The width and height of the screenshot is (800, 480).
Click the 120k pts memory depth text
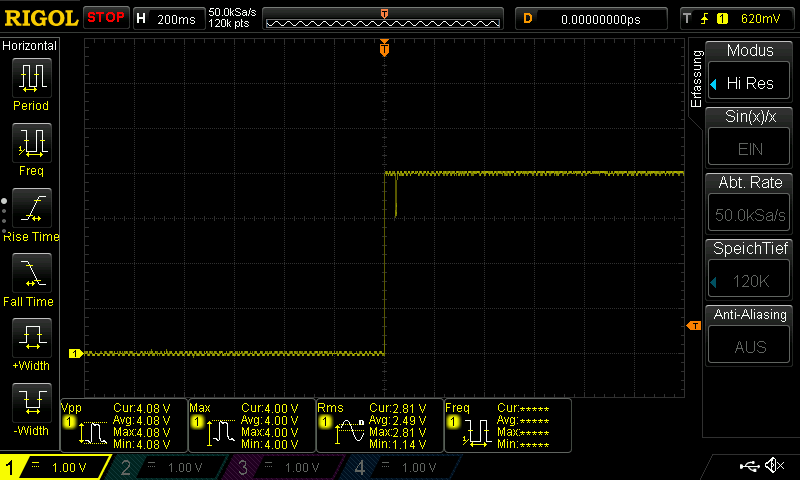[229, 23]
